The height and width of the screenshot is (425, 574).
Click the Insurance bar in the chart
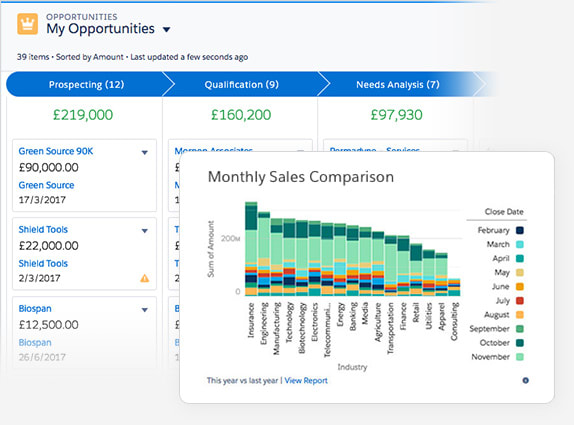click(251, 249)
